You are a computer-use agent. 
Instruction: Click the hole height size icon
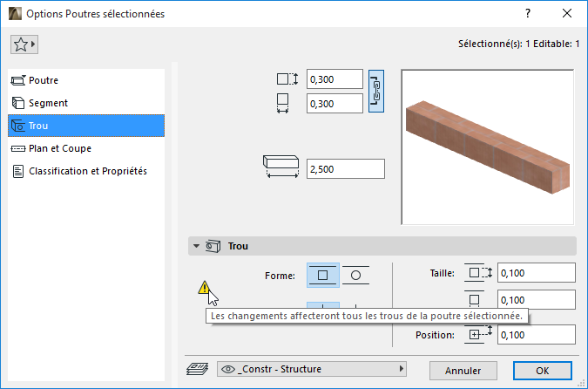coord(478,273)
